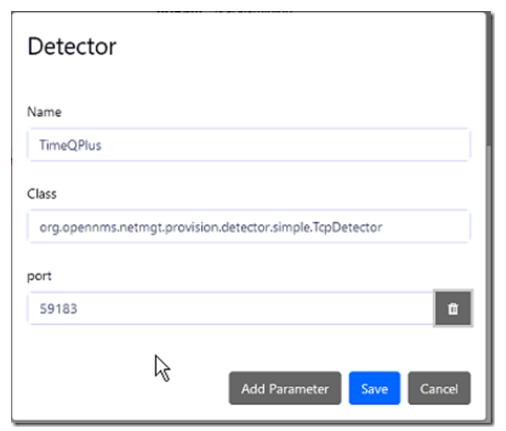
Task: Grab the vertical scrollbar thumb on right
Action: tap(489, 80)
